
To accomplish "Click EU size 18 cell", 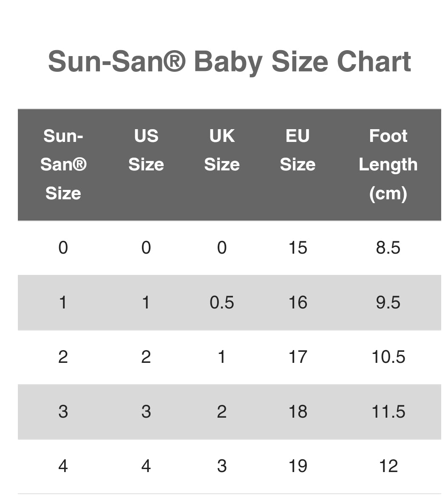I will point(298,412).
